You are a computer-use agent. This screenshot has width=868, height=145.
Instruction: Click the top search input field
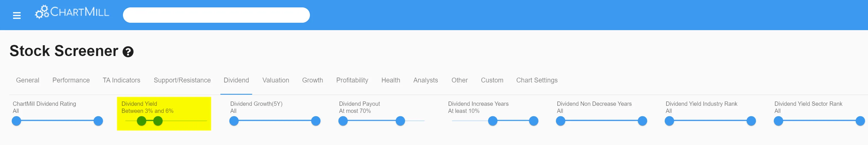pos(216,15)
